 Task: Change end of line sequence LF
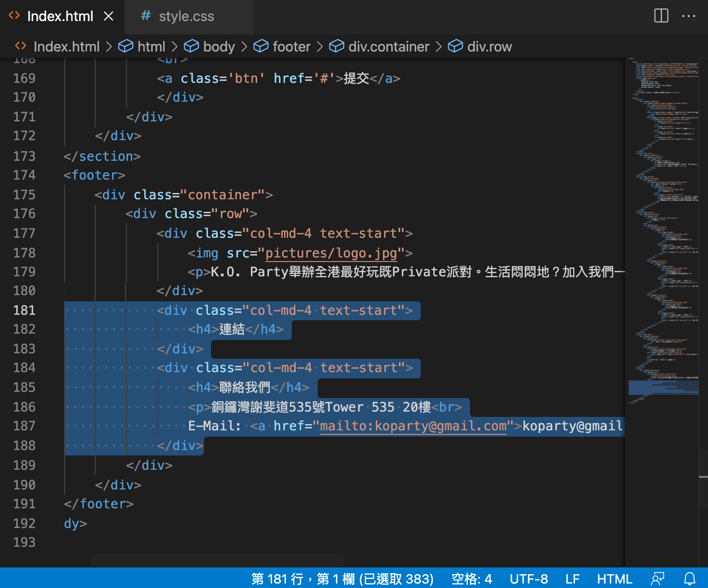(572, 579)
